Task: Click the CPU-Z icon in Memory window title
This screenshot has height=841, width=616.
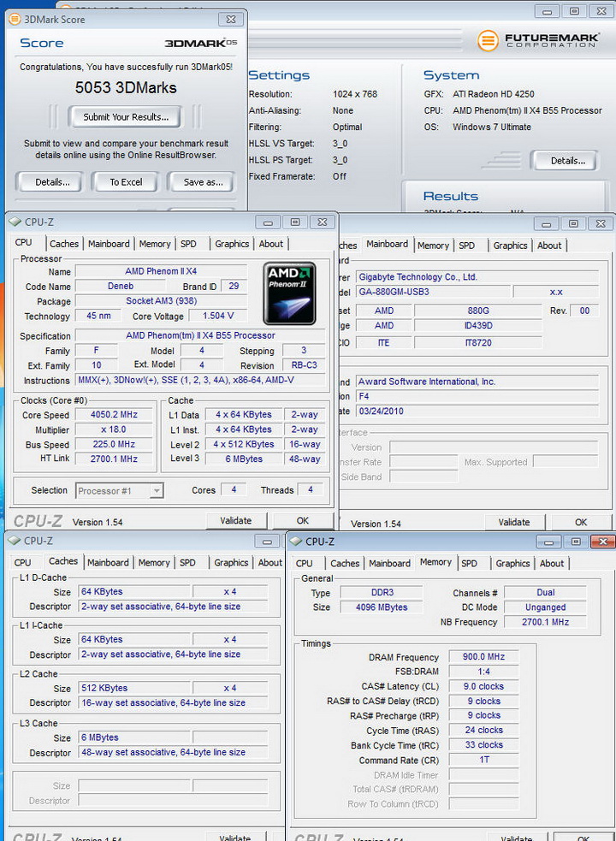Action: click(x=296, y=542)
